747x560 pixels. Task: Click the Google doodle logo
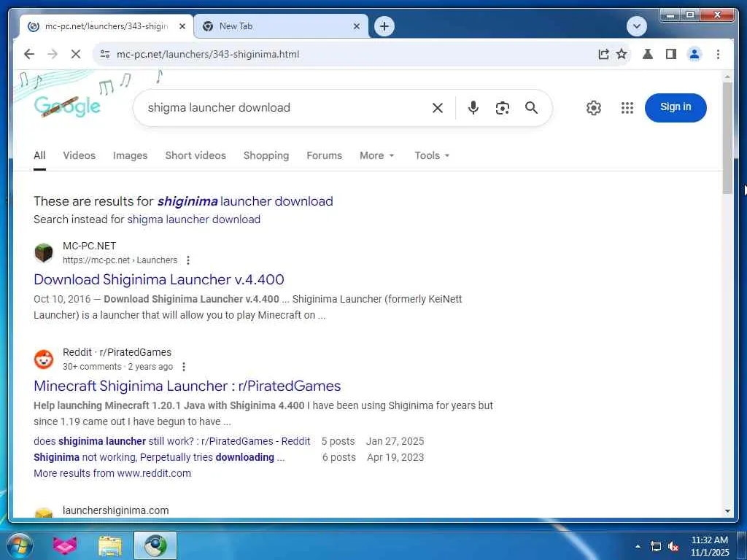click(x=67, y=106)
